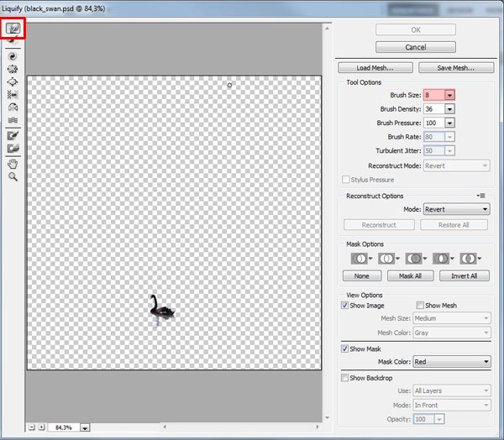Select the Freeze Mask tool
The height and width of the screenshot is (440, 504).
13,135
